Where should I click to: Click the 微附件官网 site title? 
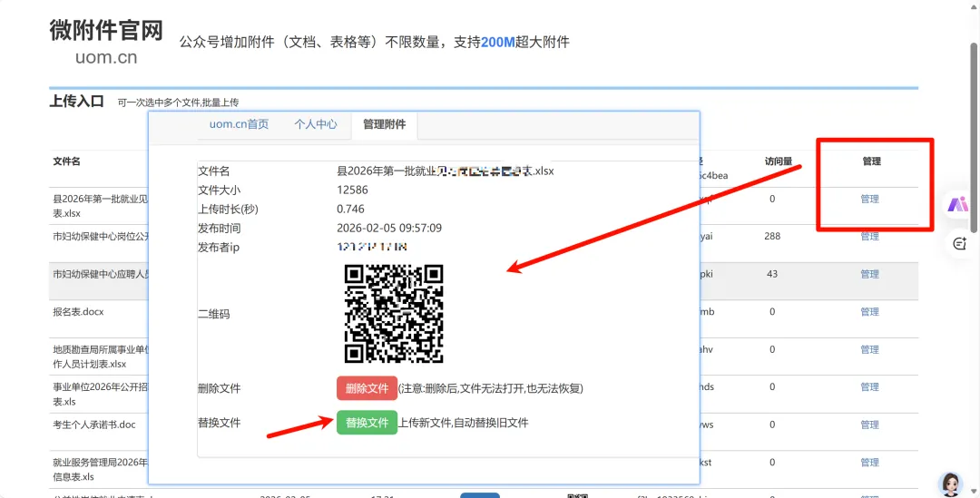coord(106,30)
